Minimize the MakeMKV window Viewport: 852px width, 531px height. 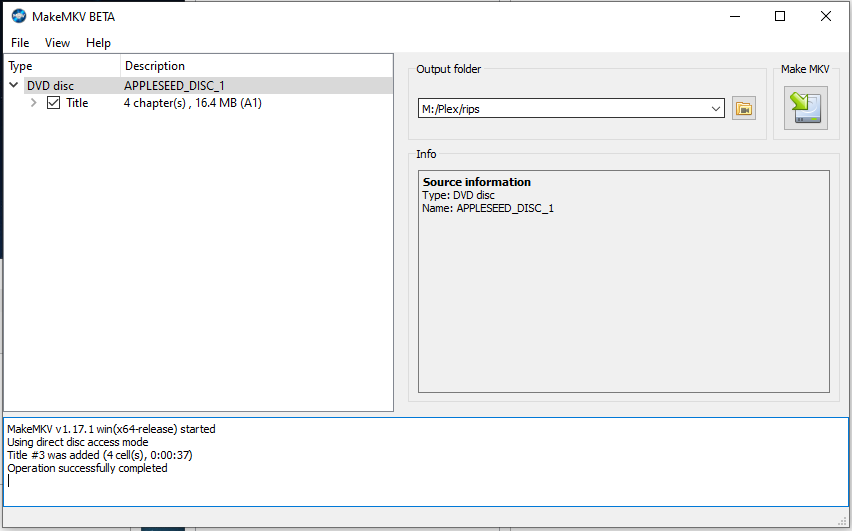(x=735, y=16)
